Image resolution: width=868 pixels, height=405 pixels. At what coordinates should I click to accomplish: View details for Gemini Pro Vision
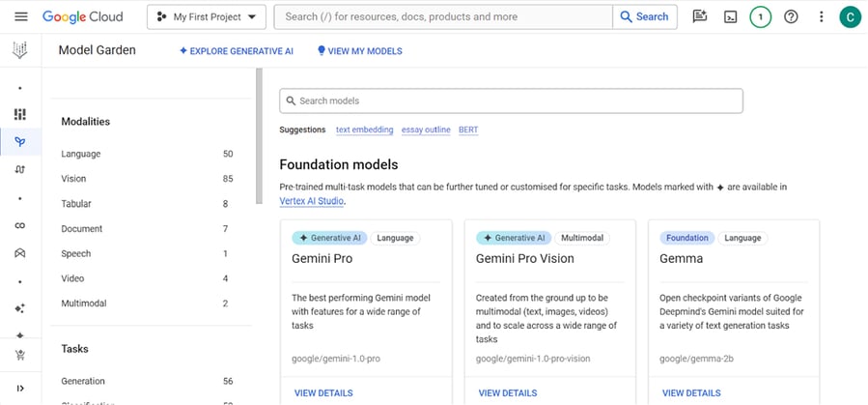507,393
